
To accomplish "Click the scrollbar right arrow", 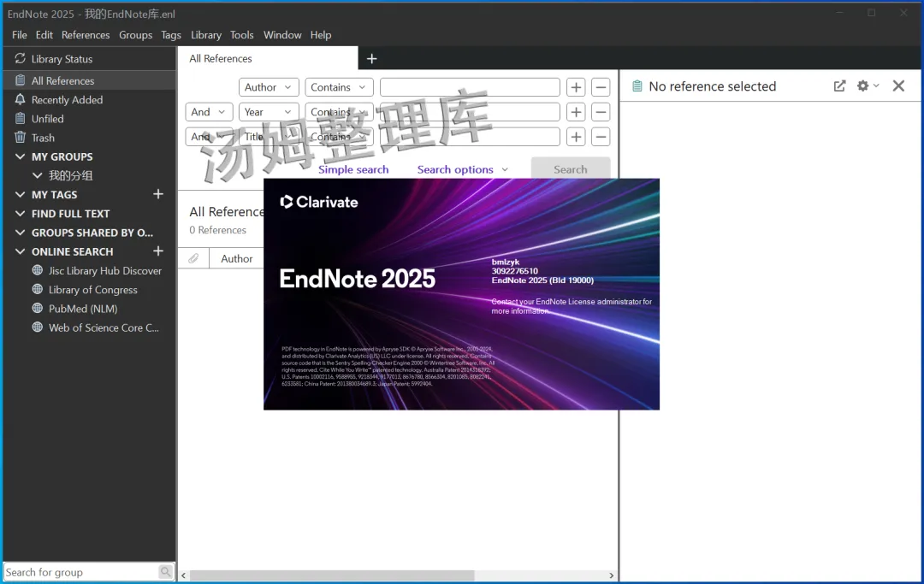I will click(611, 575).
